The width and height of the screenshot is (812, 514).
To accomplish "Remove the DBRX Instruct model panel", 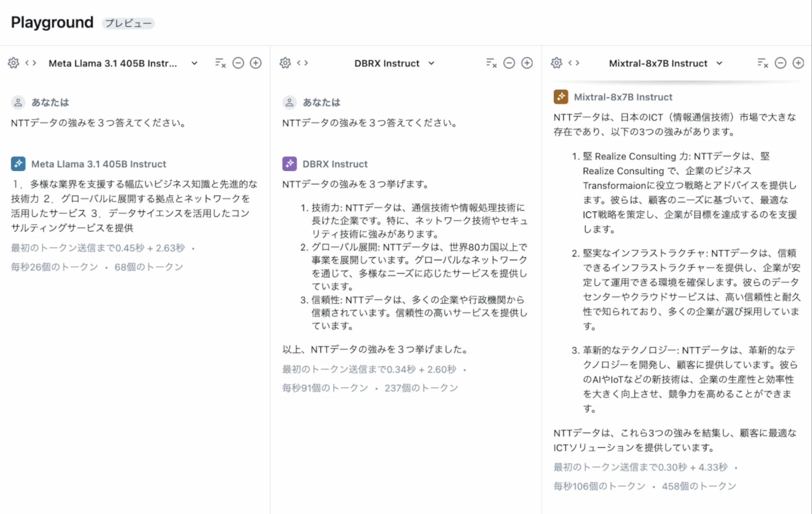I will [509, 63].
